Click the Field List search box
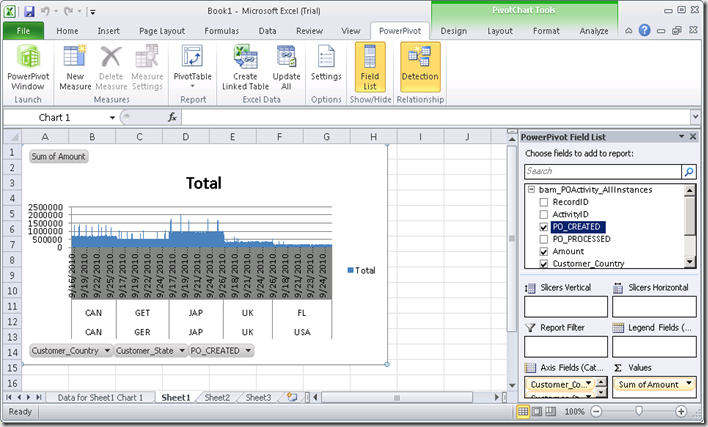This screenshot has width=708, height=427. click(x=603, y=172)
